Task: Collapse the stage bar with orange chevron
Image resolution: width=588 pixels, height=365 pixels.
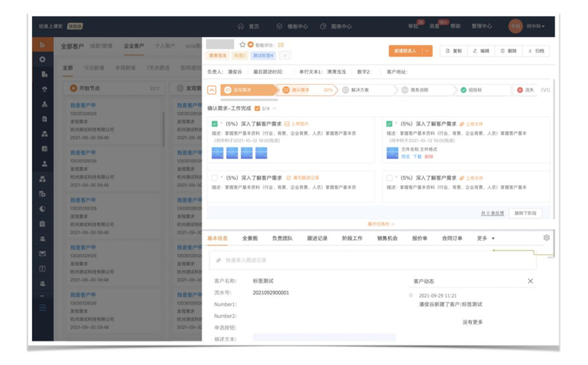Action: [x=212, y=90]
